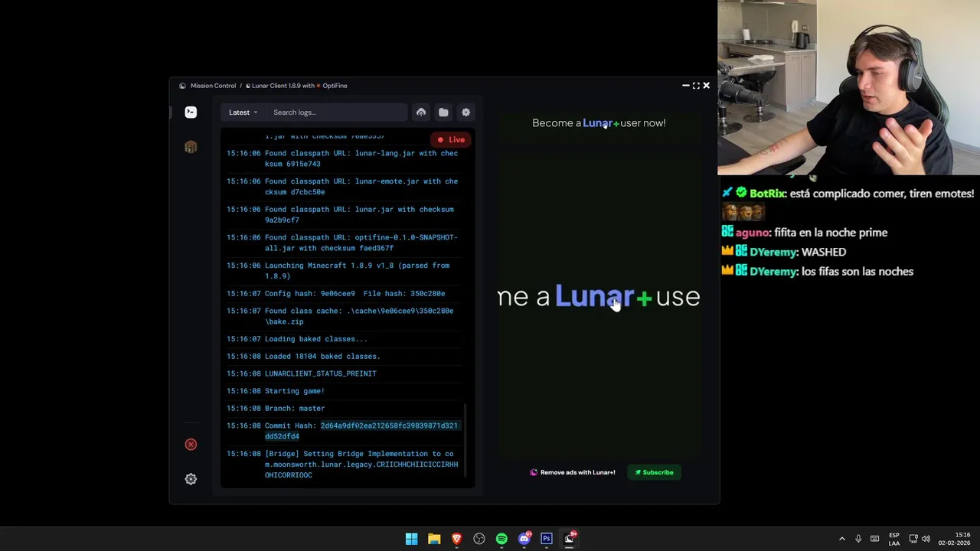This screenshot has width=980, height=551.
Task: Click the touch keyboard tray icon
Action: pos(875,539)
